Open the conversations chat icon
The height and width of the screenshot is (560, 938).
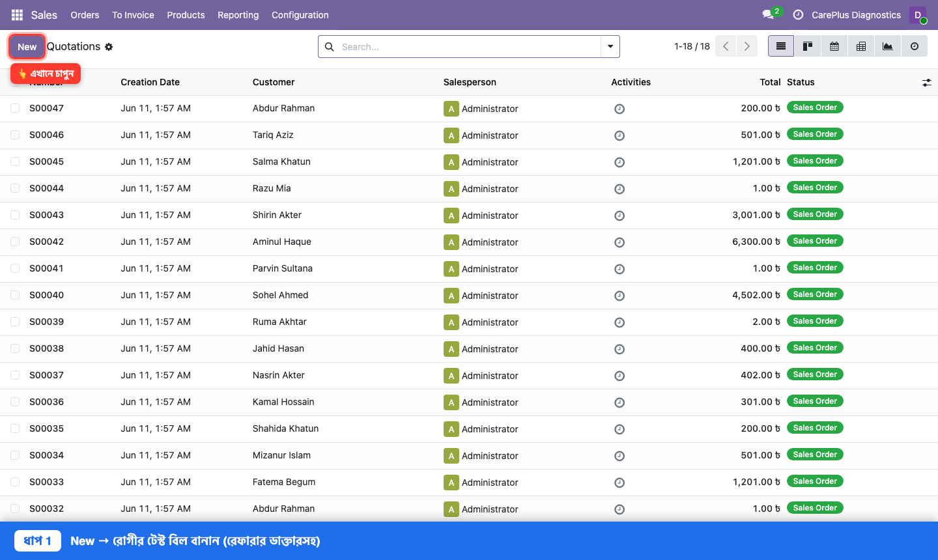click(768, 14)
